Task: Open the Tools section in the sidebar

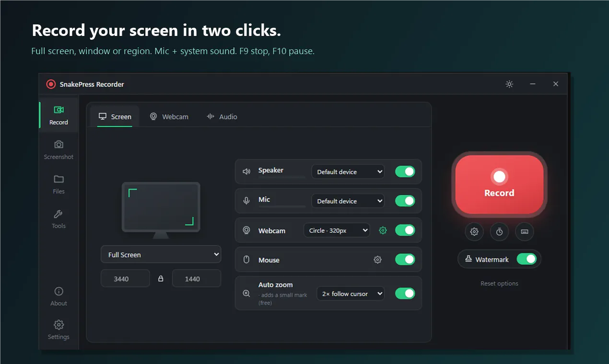Action: pyautogui.click(x=59, y=218)
